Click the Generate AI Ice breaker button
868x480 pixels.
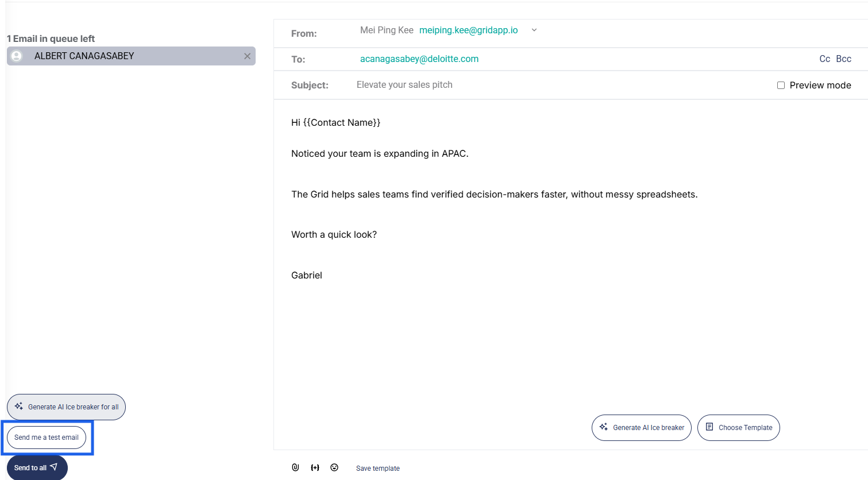coord(642,428)
